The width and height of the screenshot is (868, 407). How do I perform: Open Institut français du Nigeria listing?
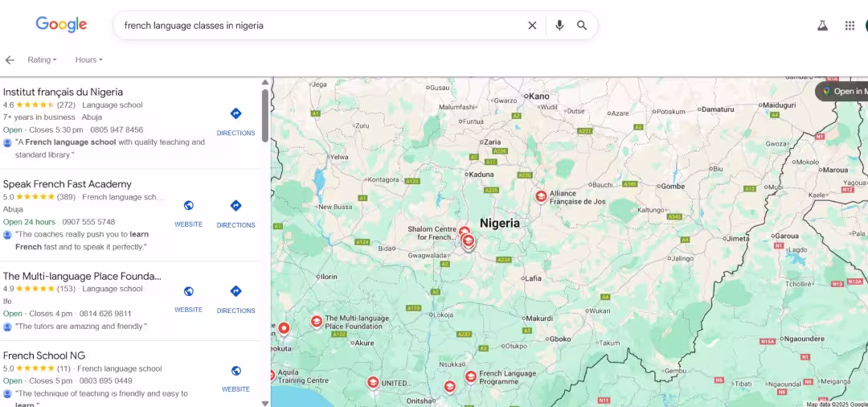(x=63, y=92)
